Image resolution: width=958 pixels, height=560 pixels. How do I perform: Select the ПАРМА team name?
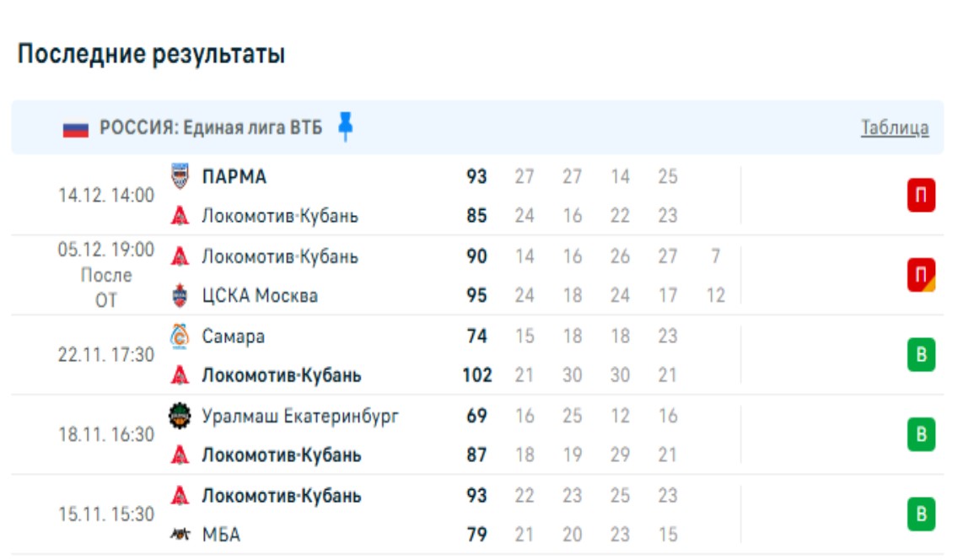pos(234,177)
